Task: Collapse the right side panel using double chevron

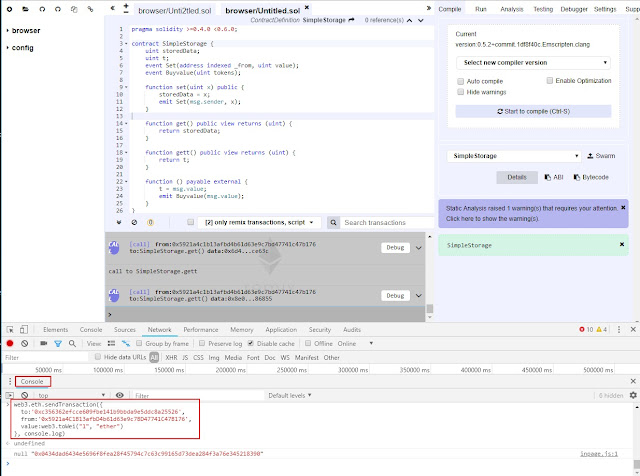Action: click(429, 8)
